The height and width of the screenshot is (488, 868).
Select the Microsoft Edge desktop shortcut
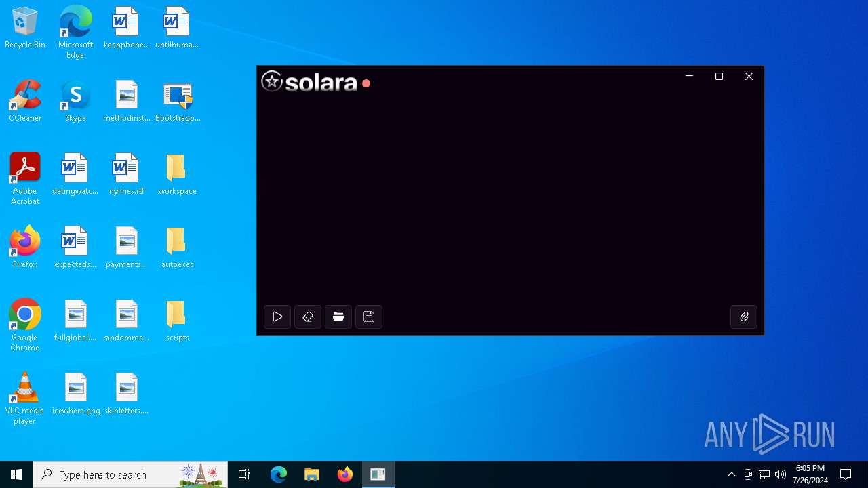point(75,33)
